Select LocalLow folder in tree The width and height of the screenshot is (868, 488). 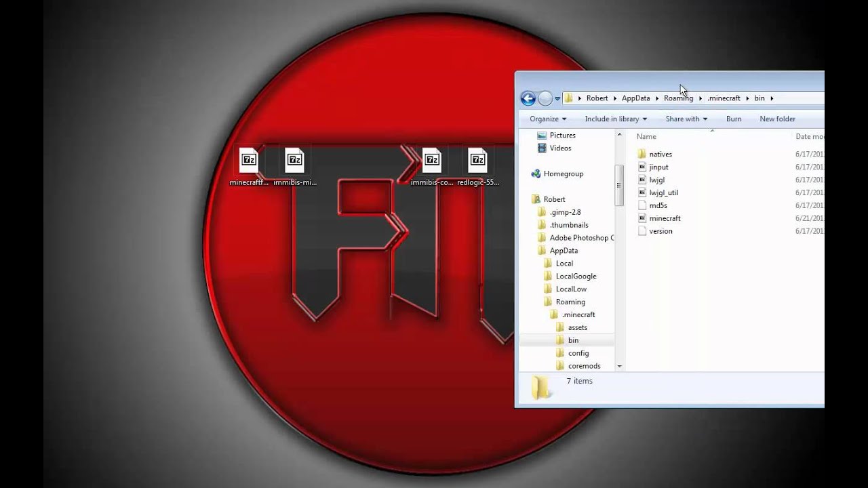pyautogui.click(x=565, y=289)
